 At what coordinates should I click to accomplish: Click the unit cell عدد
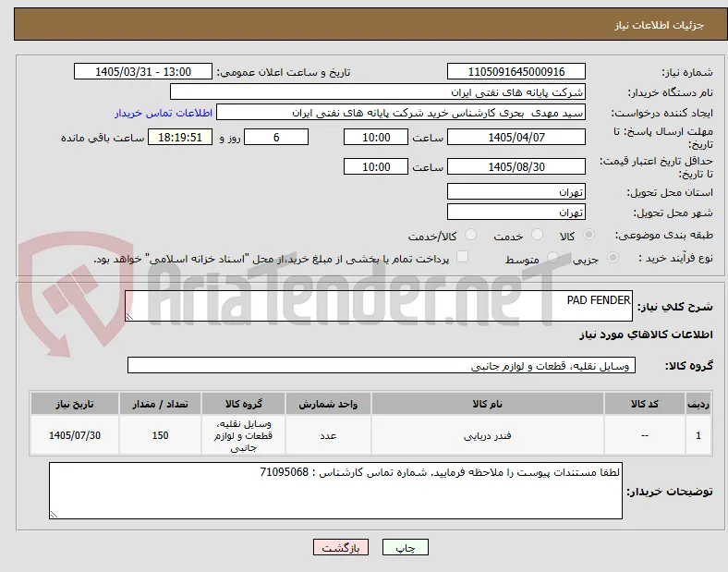[328, 435]
